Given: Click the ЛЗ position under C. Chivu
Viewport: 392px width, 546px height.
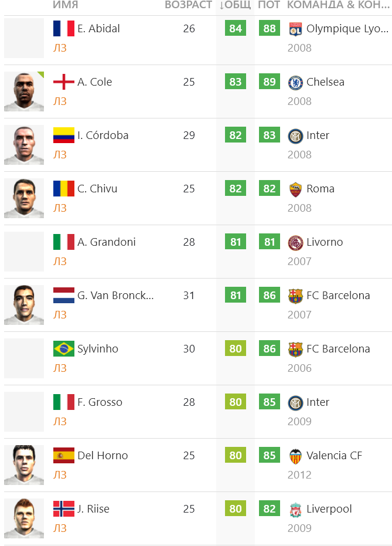Looking at the screenshot, I should click(60, 208).
